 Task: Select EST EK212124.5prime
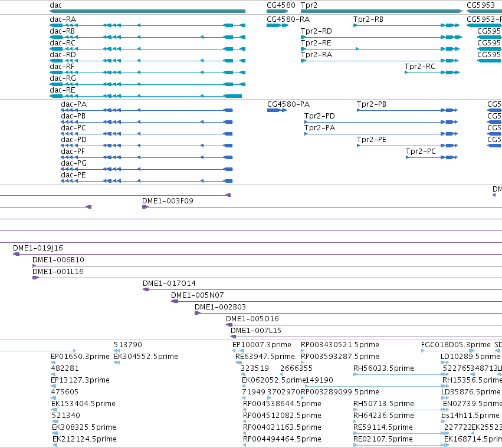click(84, 439)
